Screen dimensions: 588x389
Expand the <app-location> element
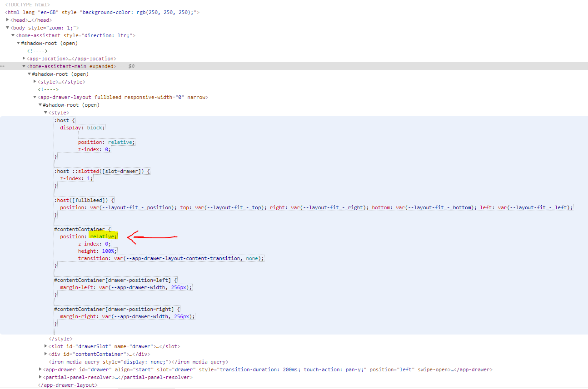tap(24, 58)
